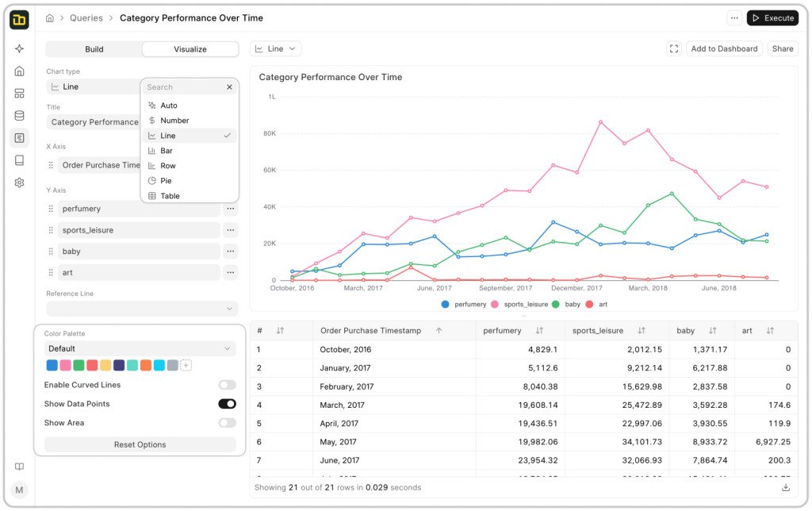The height and width of the screenshot is (511, 812).
Task: Open the database icon in sidebar
Action: pyautogui.click(x=19, y=116)
